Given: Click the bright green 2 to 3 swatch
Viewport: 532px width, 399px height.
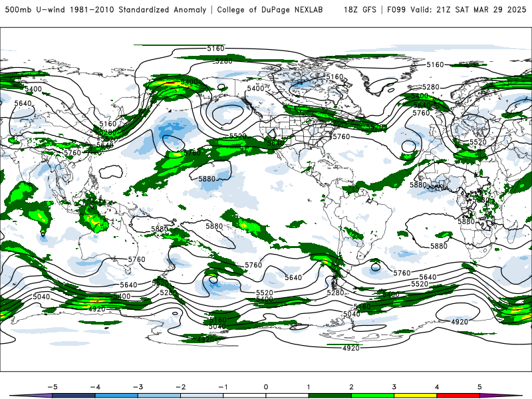Looking at the screenshot, I should click(x=373, y=396).
